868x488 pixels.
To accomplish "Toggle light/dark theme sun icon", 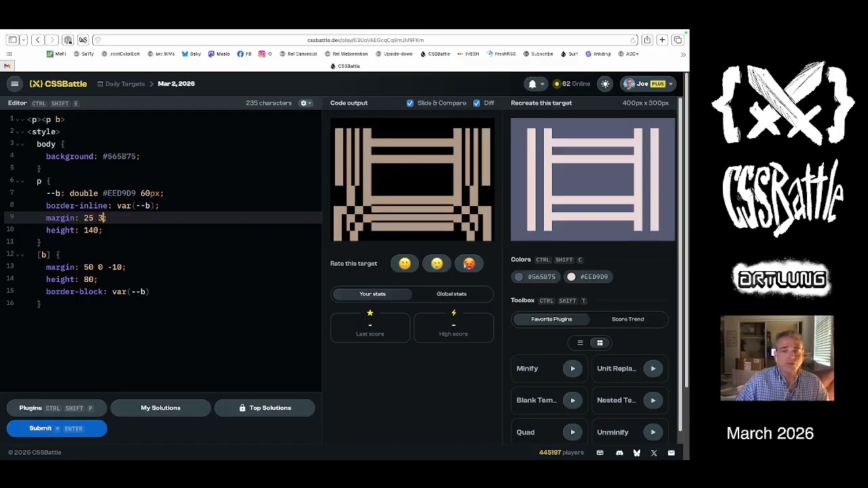I will coord(605,84).
